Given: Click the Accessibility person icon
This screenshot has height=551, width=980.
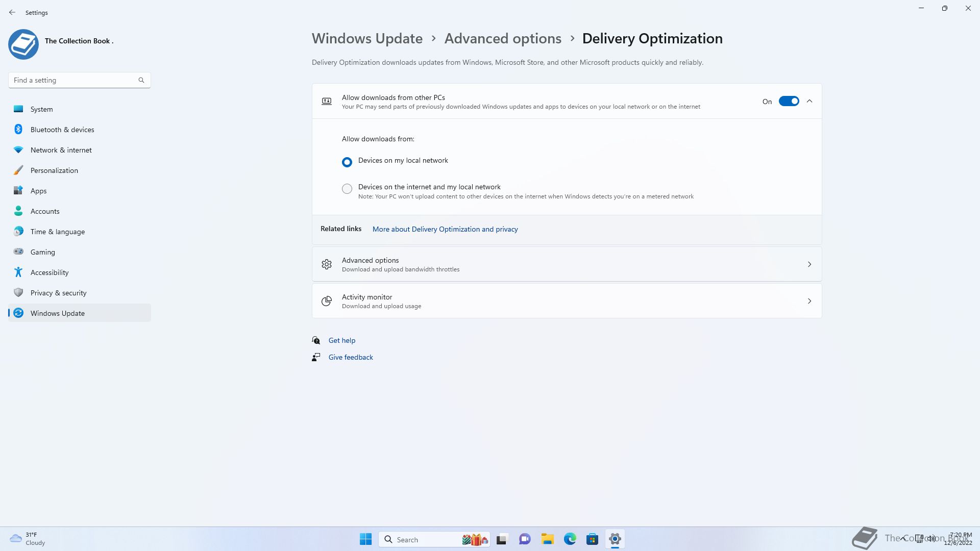Looking at the screenshot, I should point(18,272).
